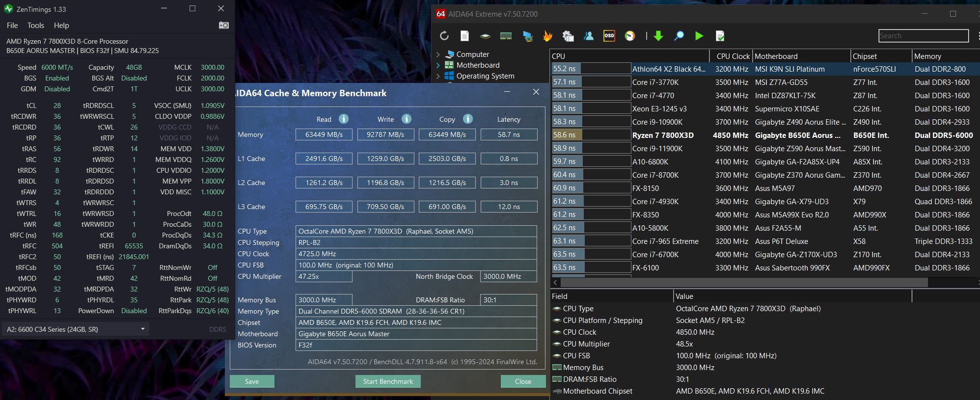Click the Motherboard tree node icon
The height and width of the screenshot is (400, 980).
click(449, 65)
